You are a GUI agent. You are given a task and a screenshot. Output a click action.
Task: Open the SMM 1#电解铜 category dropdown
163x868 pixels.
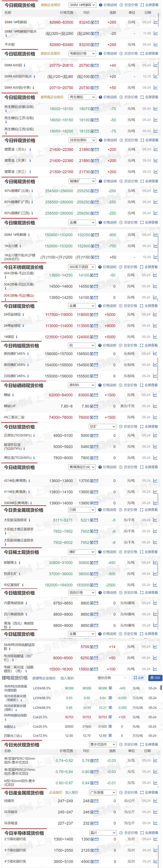coord(83,5)
